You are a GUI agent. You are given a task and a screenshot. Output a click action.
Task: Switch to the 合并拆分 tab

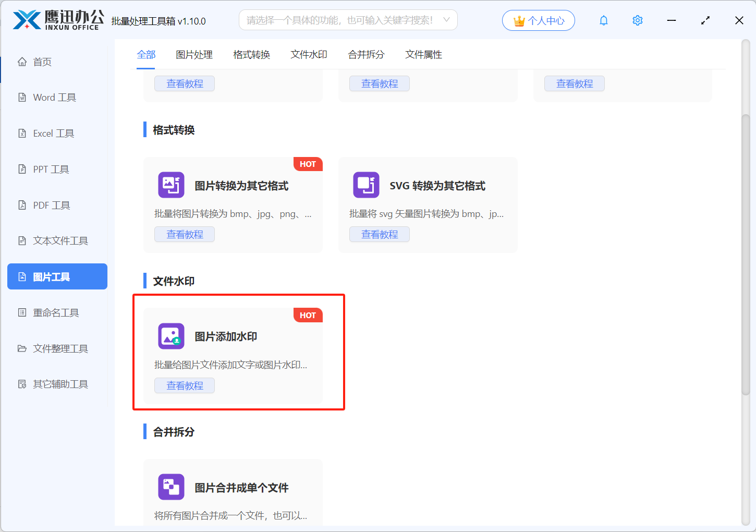pyautogui.click(x=367, y=55)
